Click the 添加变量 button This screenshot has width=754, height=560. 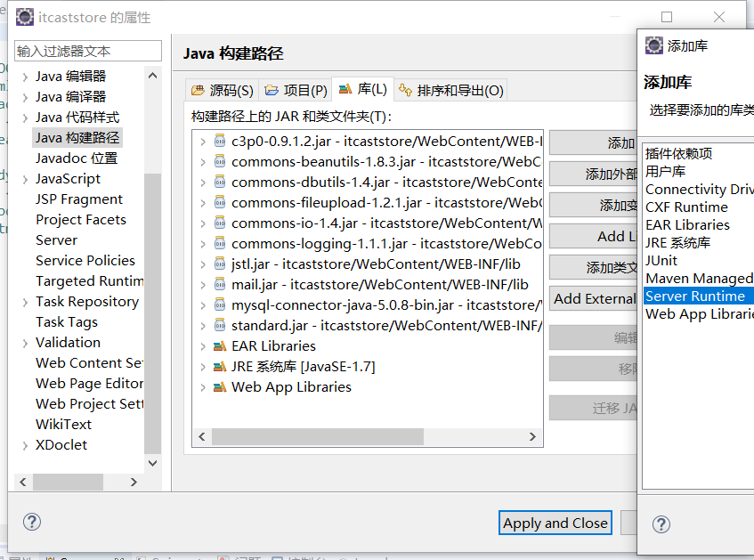[593, 206]
